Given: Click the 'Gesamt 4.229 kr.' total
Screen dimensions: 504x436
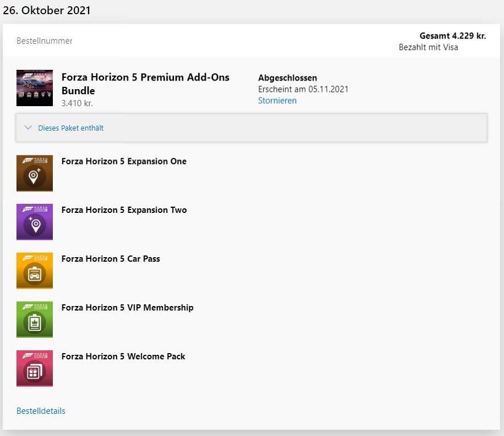Looking at the screenshot, I should (452, 36).
